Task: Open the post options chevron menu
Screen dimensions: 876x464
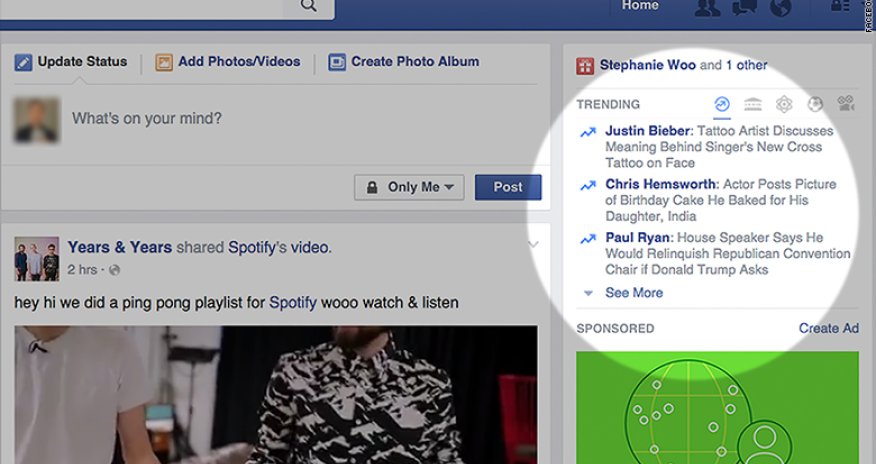Action: coord(533,245)
